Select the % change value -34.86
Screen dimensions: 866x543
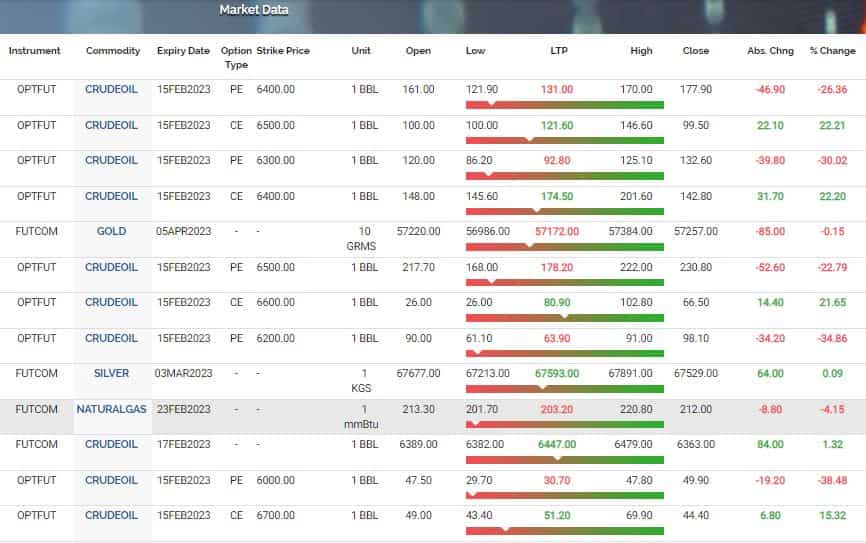click(x=832, y=338)
